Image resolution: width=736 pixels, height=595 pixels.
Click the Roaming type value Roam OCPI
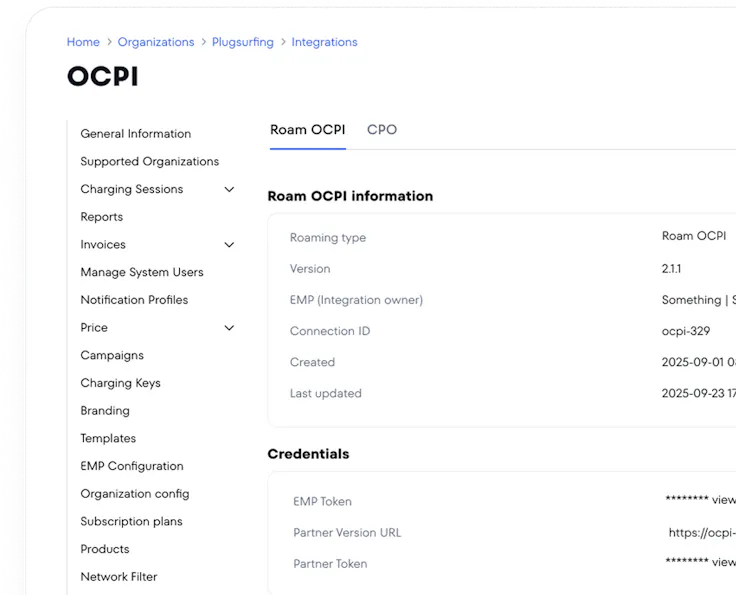pyautogui.click(x=694, y=236)
